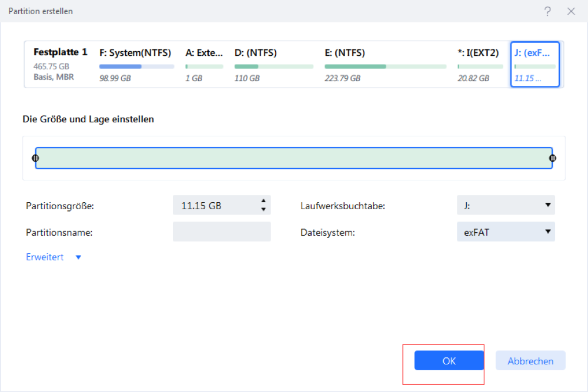Select the D: (NTFS) partition

coord(274,65)
